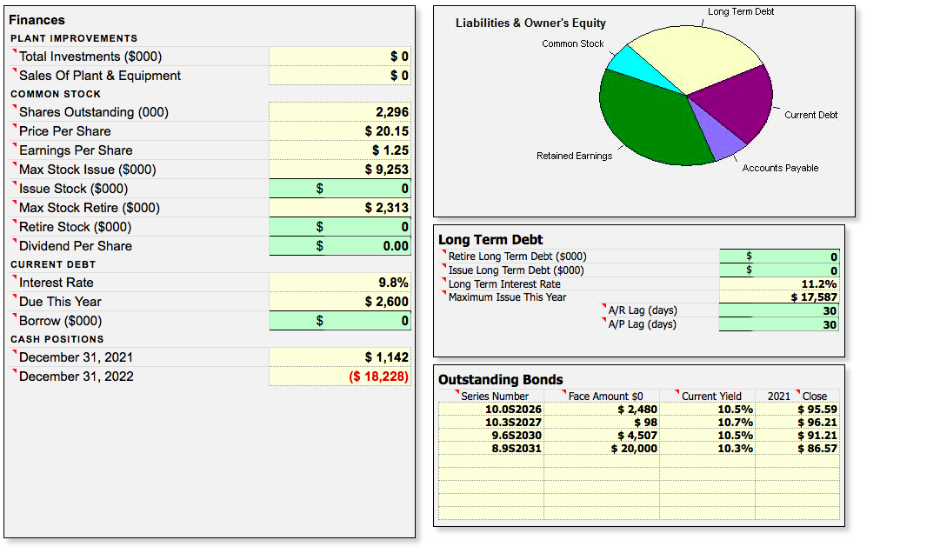The height and width of the screenshot is (560, 940).
Task: Click the A/R Lag (days) input field
Action: [x=779, y=310]
